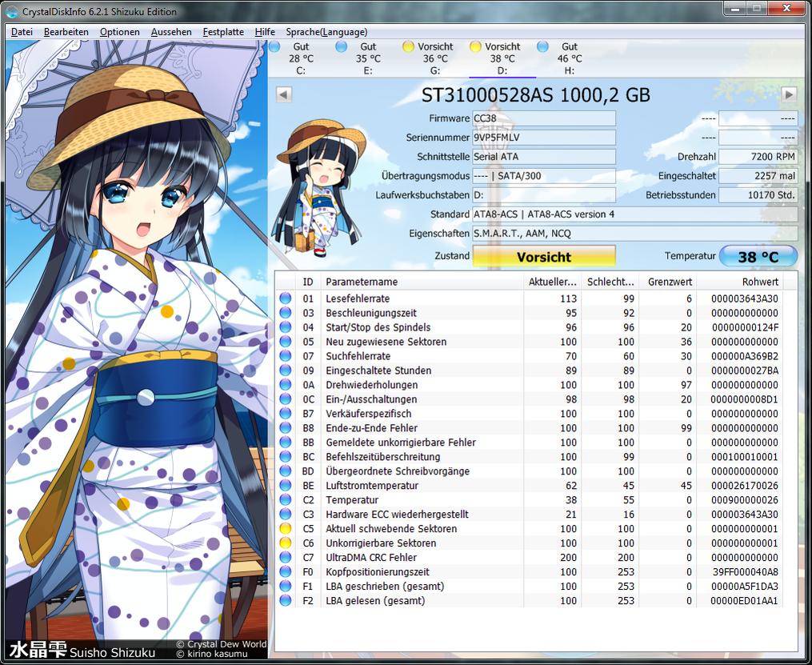Select the Suchfehlerrate raw value 000000A369B2
812x665 pixels.
(x=744, y=356)
